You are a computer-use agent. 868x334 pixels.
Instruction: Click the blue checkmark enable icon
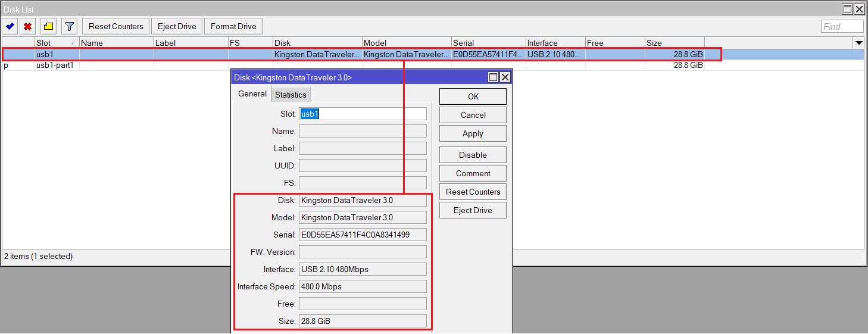(10, 26)
